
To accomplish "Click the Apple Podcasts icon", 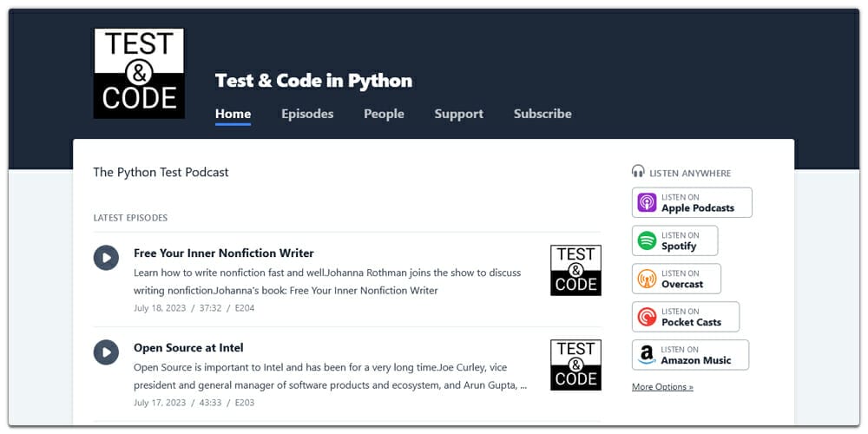I will pos(648,203).
